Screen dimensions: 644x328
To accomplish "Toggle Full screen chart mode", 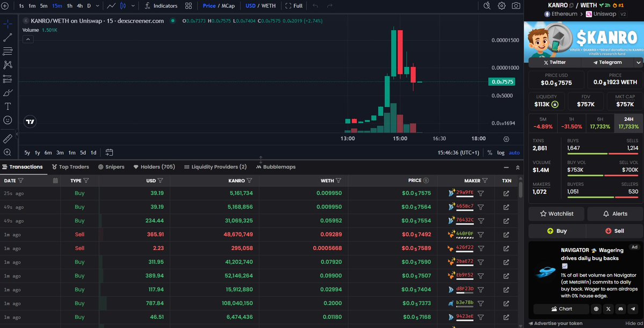I will pyautogui.click(x=294, y=6).
